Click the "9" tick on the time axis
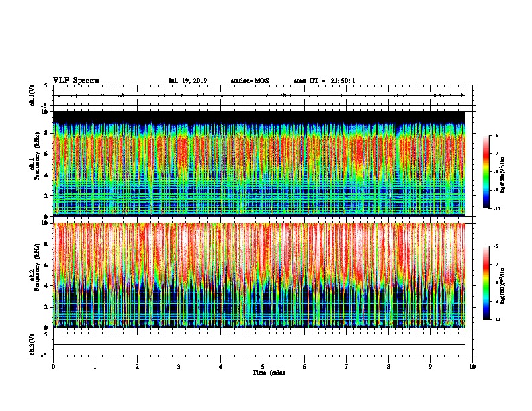Viewport: 532px width, 411px height. click(430, 366)
